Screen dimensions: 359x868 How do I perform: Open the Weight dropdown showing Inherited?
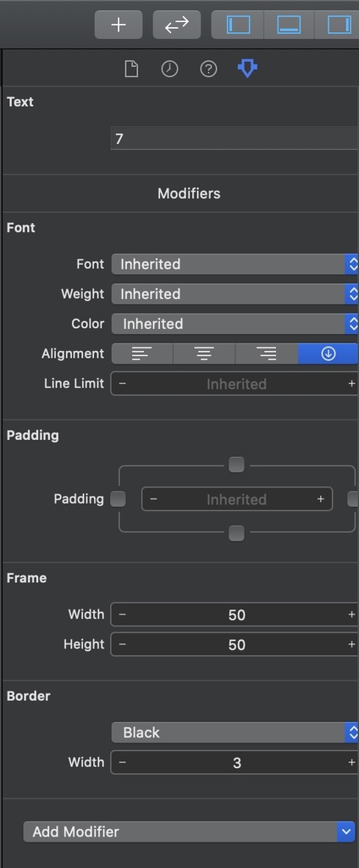(x=235, y=294)
